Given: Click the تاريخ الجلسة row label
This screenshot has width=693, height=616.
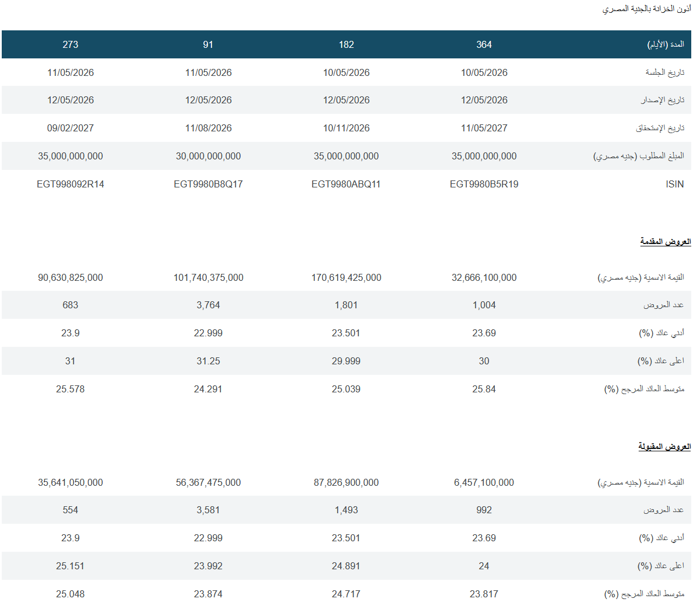Looking at the screenshot, I should click(x=665, y=72).
